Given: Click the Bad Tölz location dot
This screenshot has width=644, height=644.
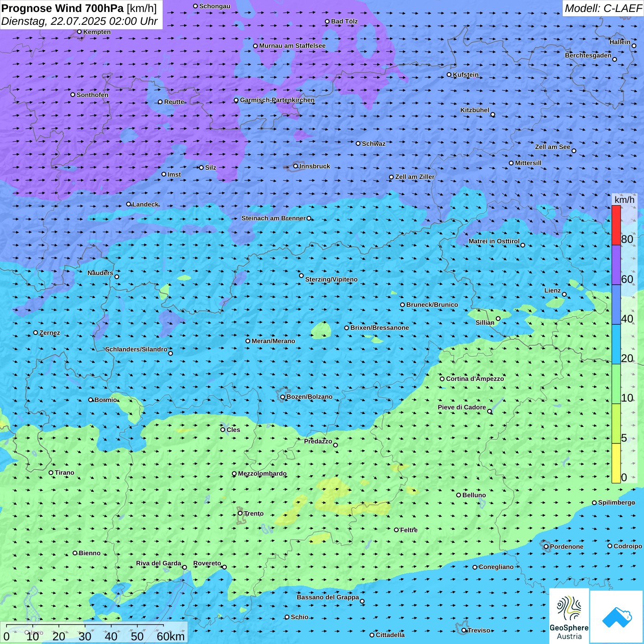Looking at the screenshot, I should coord(328,22).
